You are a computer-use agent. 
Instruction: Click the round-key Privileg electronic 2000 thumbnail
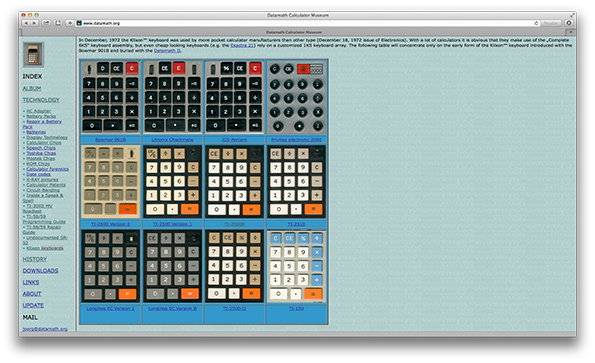[297, 97]
